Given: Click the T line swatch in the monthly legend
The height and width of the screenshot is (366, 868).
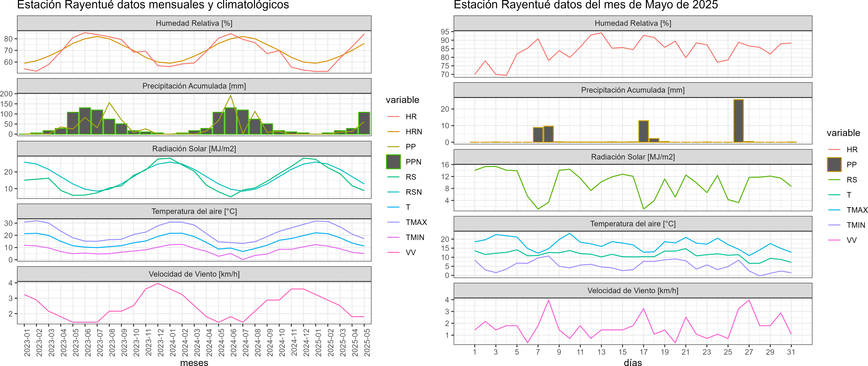Looking at the screenshot, I should pos(393,207).
